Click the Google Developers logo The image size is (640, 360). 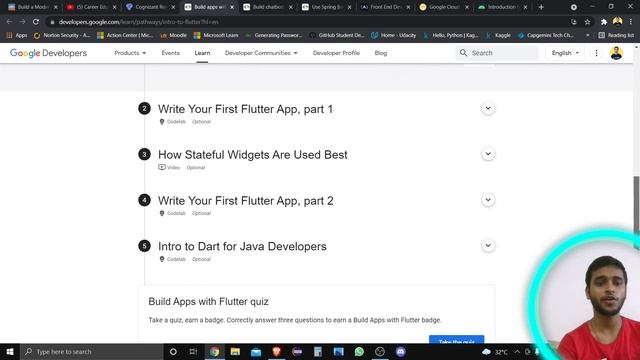pos(48,53)
